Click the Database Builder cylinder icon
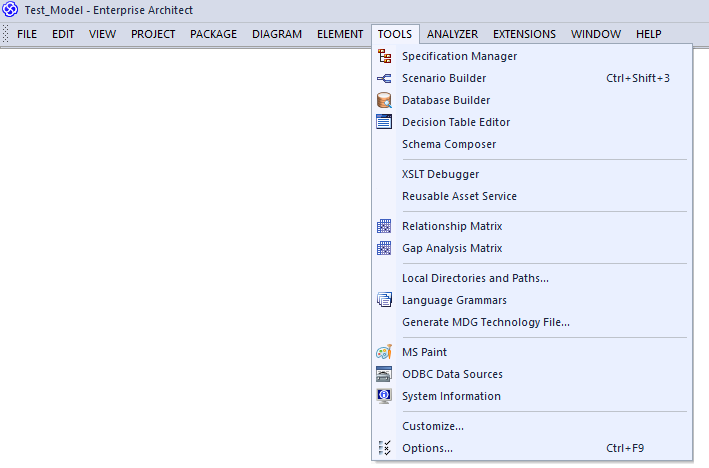This screenshot has height=468, width=709. point(384,100)
